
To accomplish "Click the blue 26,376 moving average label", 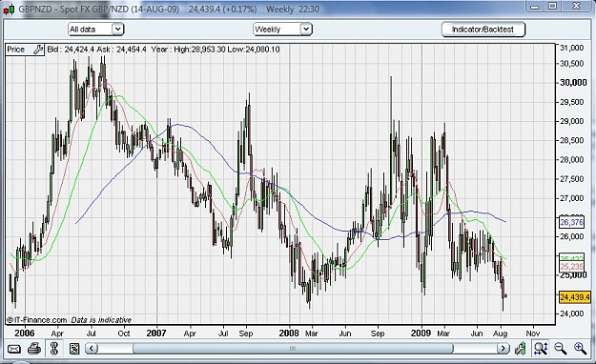I will tap(571, 222).
